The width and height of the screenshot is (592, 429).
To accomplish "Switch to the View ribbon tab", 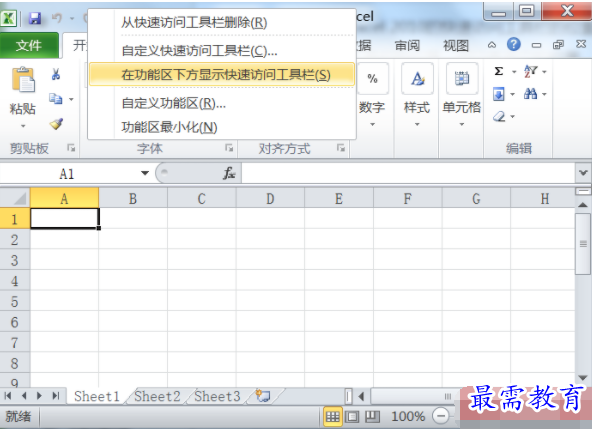I will coord(456,45).
